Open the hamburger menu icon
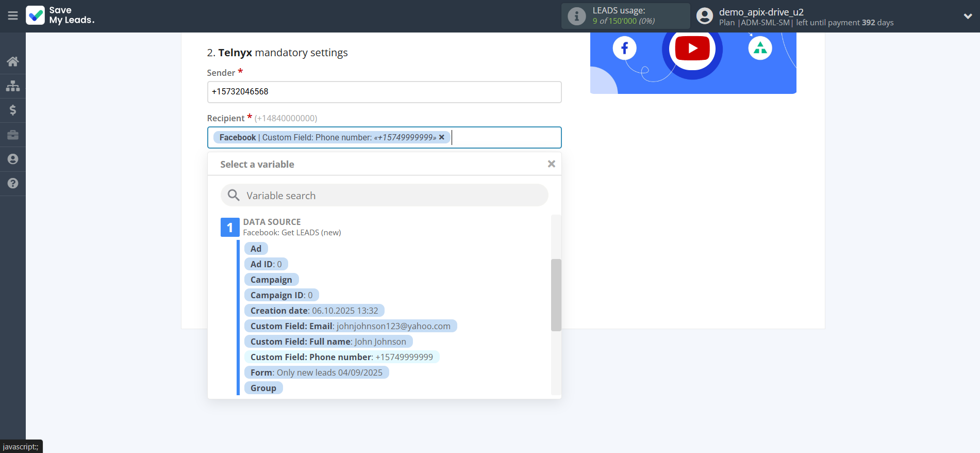Viewport: 980px width, 453px height. click(13, 16)
